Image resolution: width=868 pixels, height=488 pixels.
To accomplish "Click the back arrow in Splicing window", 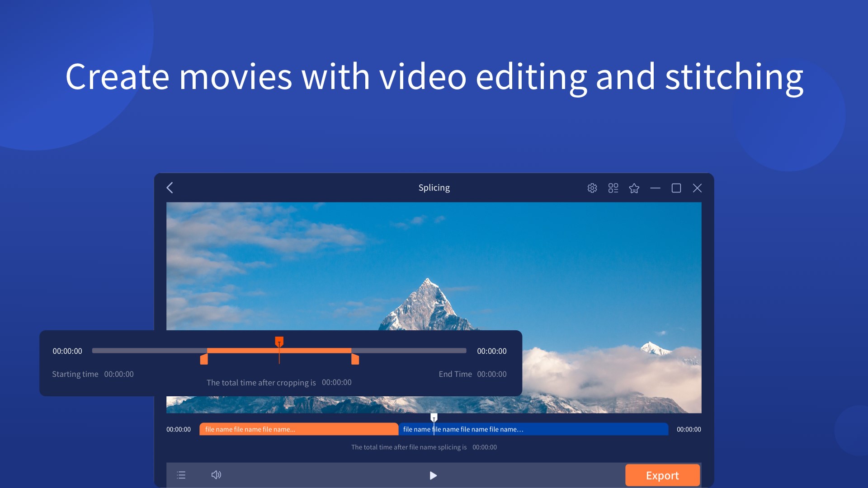I will click(170, 188).
